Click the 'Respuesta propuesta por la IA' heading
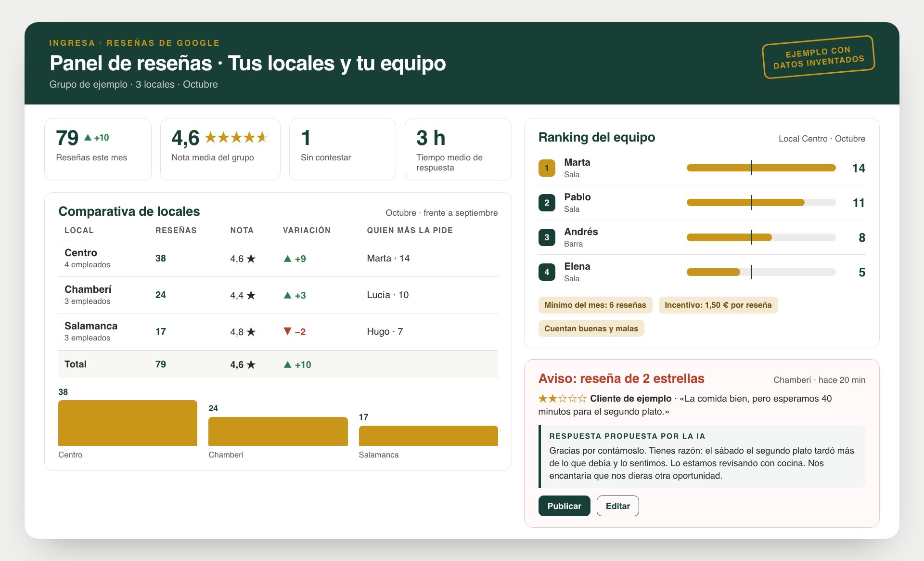This screenshot has height=561, width=924. click(627, 436)
